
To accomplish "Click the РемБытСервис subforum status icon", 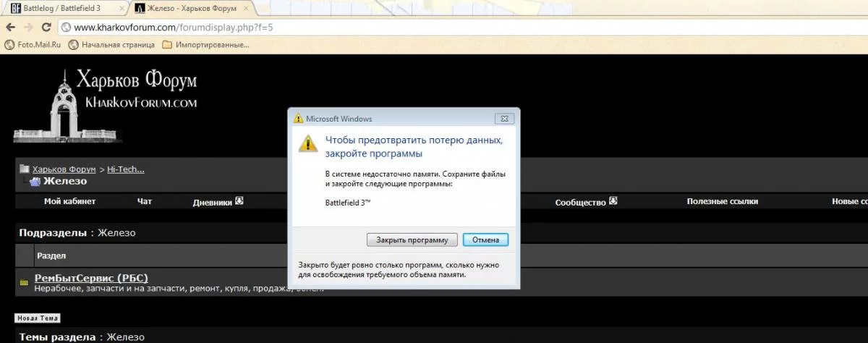I will coord(24,282).
